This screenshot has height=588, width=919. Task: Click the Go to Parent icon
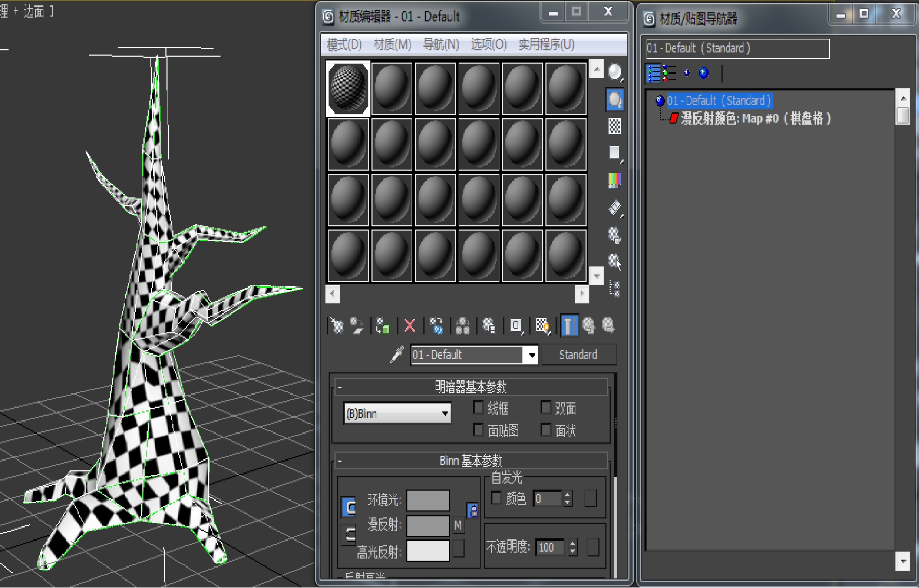pos(588,326)
